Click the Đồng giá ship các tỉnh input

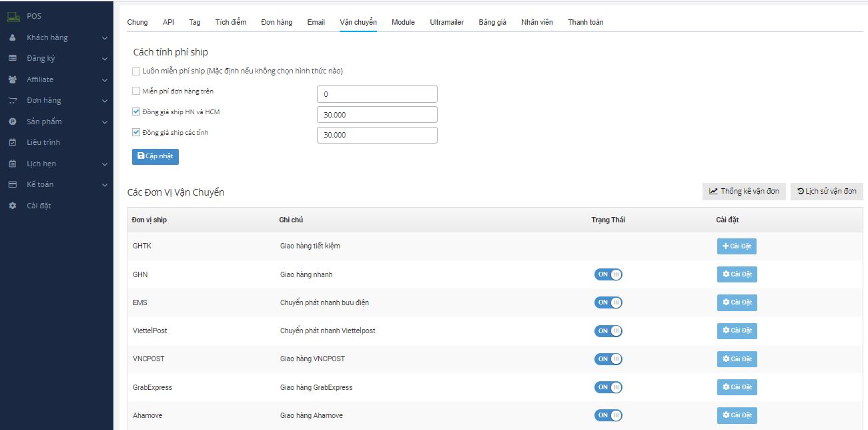pos(377,135)
